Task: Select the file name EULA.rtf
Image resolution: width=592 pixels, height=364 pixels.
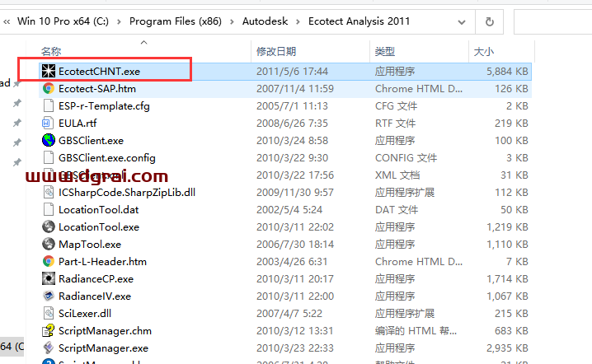Action: [78, 124]
